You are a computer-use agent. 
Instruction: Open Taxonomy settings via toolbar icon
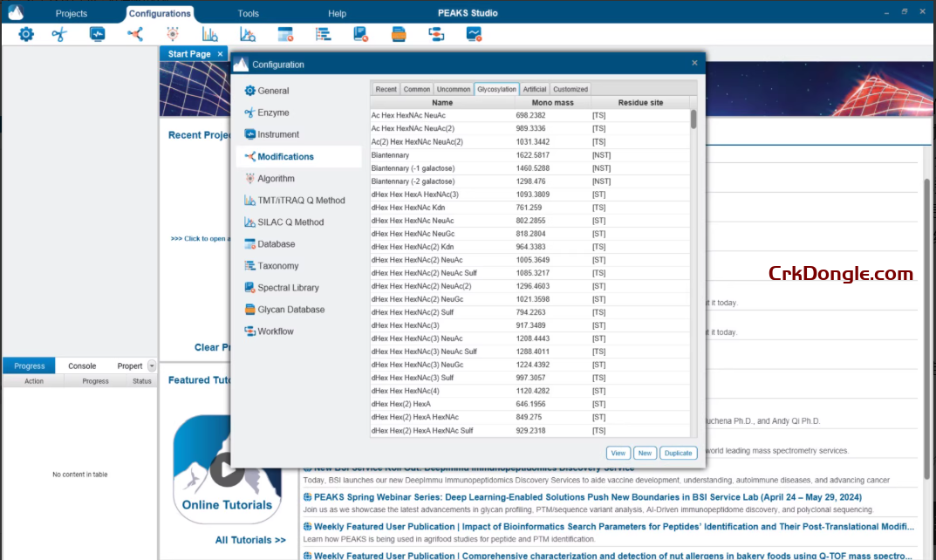coord(277,265)
